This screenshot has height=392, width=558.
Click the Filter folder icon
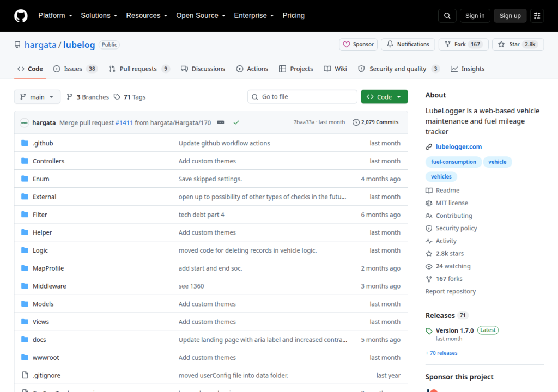(x=25, y=215)
